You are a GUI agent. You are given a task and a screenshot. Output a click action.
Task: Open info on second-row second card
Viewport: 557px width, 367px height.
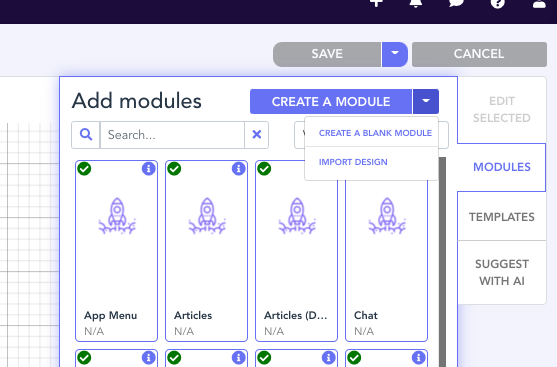point(238,358)
